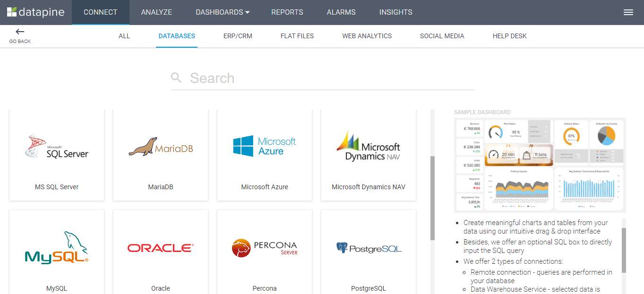Click the PostgreSQL card label

pyautogui.click(x=369, y=288)
